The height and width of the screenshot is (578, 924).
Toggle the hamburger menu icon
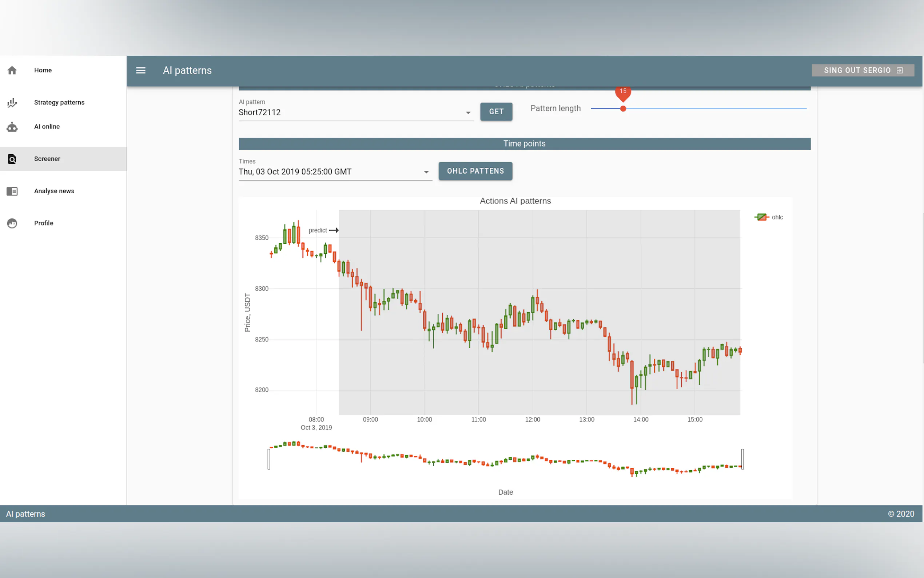(140, 70)
